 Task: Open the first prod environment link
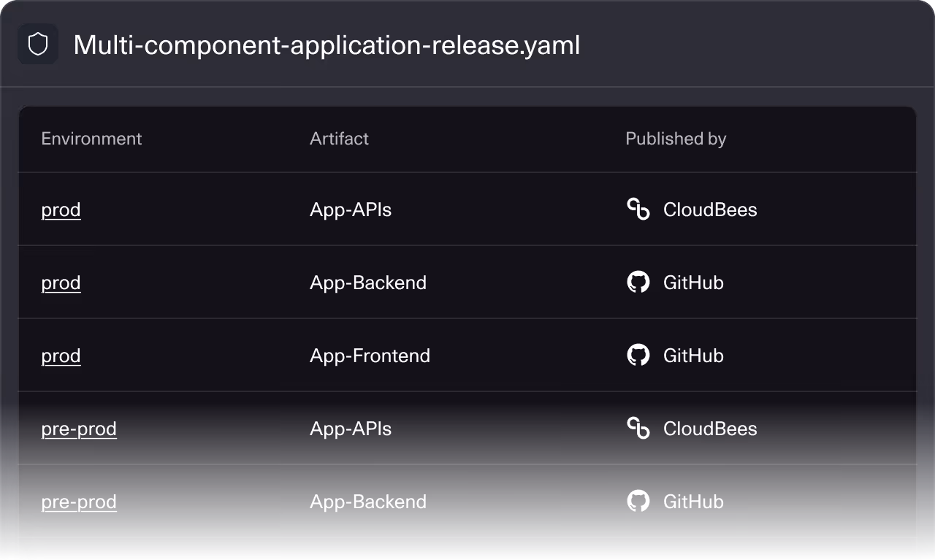pyautogui.click(x=61, y=210)
